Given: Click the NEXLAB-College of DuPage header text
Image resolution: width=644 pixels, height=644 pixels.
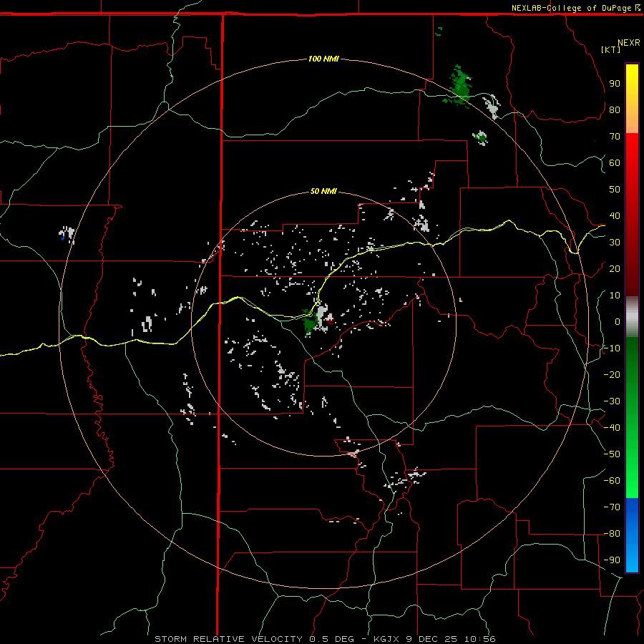Looking at the screenshot, I should pos(575,8).
